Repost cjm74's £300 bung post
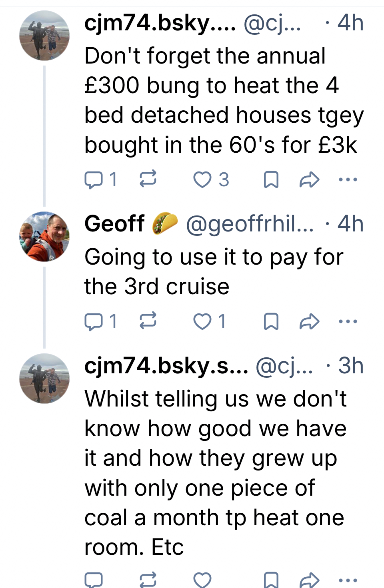 point(148,179)
